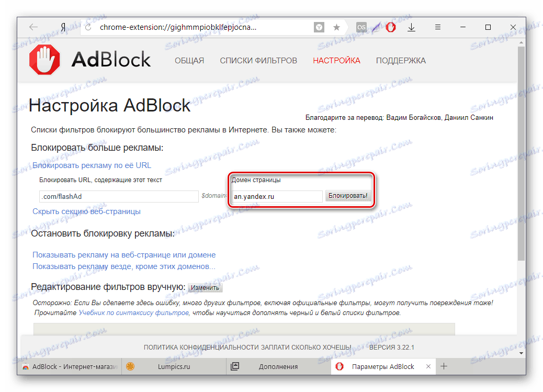Bookmark page with the star icon
This screenshot has height=392, width=543.
pyautogui.click(x=336, y=27)
